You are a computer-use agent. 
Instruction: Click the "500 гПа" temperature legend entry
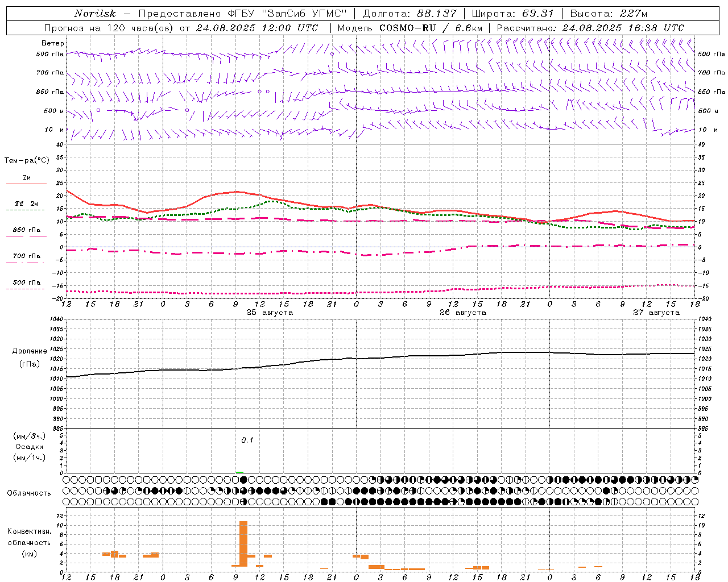click(26, 282)
